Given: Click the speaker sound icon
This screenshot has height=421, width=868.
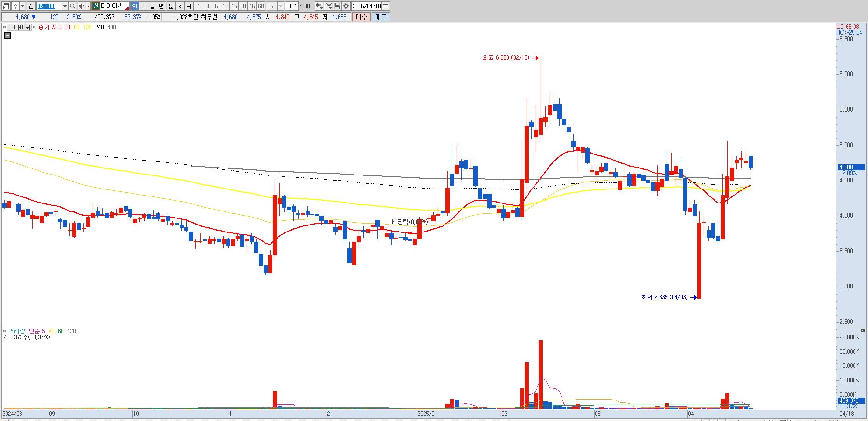Looking at the screenshot, I should (82, 6).
